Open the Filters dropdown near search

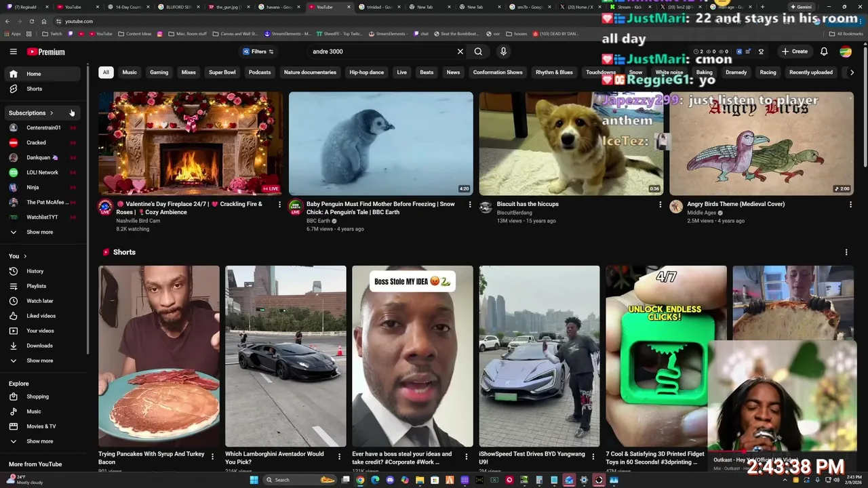[258, 52]
